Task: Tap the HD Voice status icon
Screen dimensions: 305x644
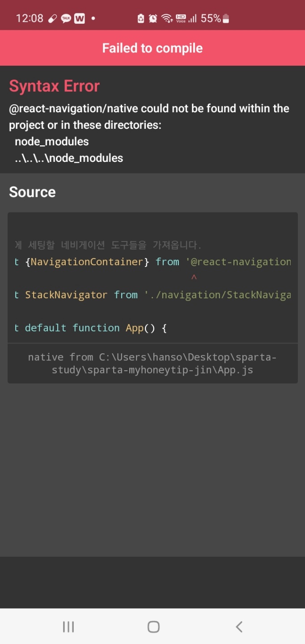Action: (x=181, y=18)
